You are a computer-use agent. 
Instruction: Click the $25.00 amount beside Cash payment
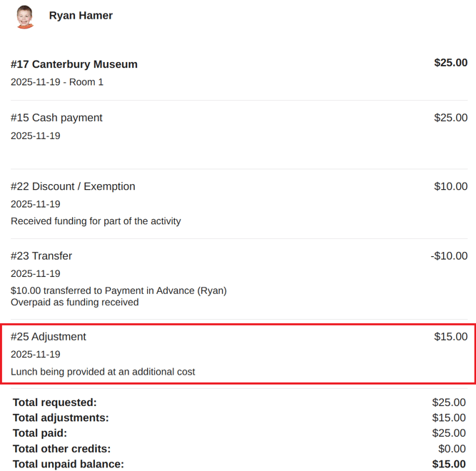click(450, 118)
